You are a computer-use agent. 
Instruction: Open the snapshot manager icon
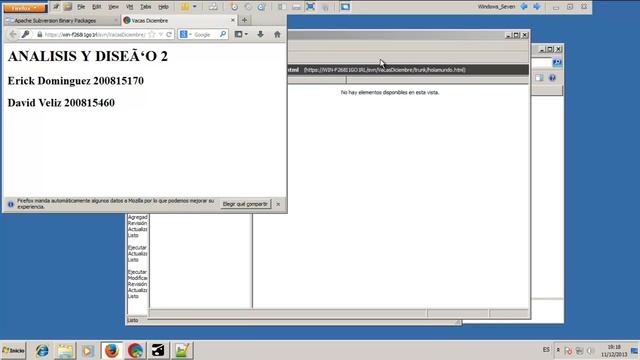click(x=261, y=7)
